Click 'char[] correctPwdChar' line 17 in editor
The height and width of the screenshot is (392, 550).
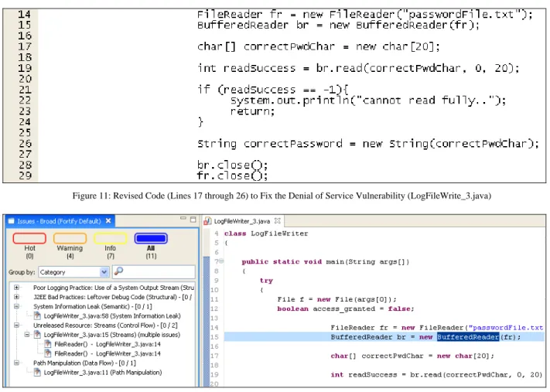point(412,356)
